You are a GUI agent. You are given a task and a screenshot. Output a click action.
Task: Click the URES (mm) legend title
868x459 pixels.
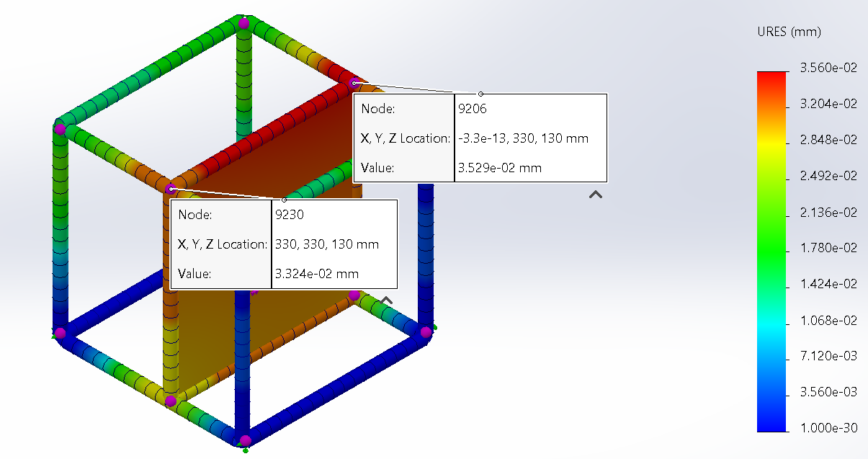pyautogui.click(x=789, y=32)
